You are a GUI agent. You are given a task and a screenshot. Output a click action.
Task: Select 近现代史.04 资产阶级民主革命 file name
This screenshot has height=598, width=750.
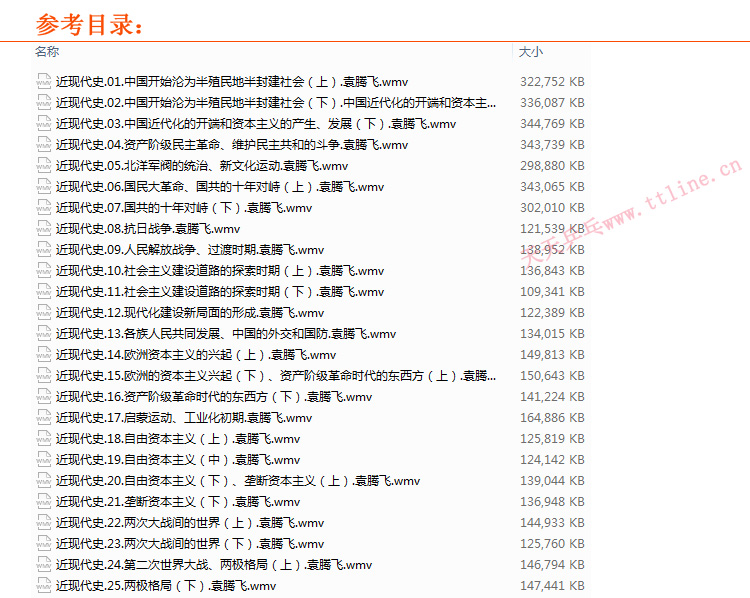click(231, 145)
